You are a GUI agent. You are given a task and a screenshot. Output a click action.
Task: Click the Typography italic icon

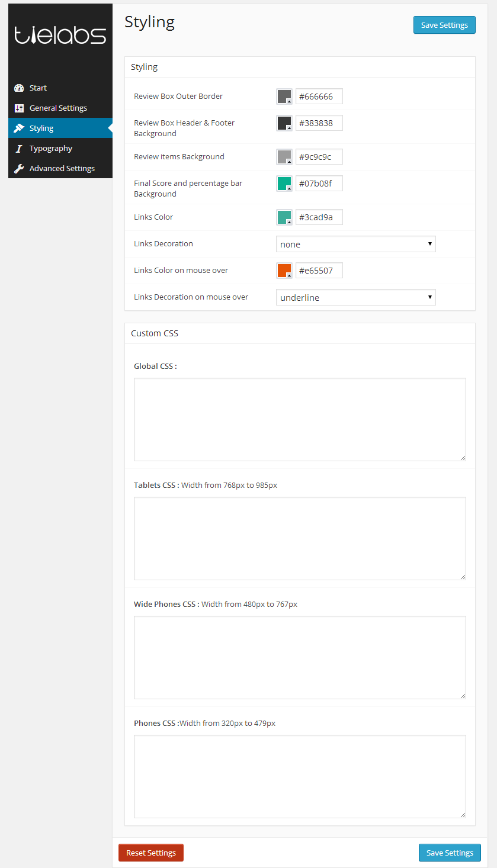pyautogui.click(x=20, y=148)
